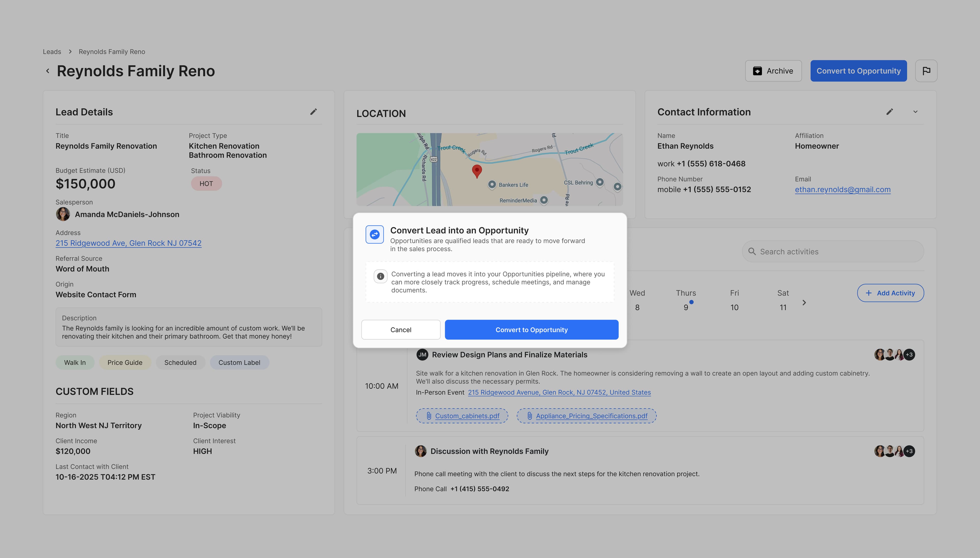This screenshot has height=558, width=980.
Task: Click the back arrow beside Reynolds Family Reno title
Action: [48, 71]
